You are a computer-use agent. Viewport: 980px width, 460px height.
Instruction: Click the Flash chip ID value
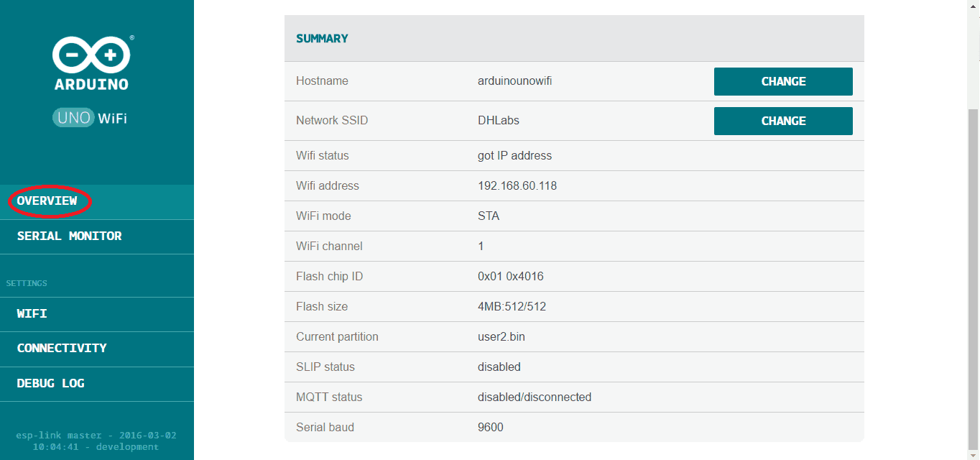click(x=510, y=277)
